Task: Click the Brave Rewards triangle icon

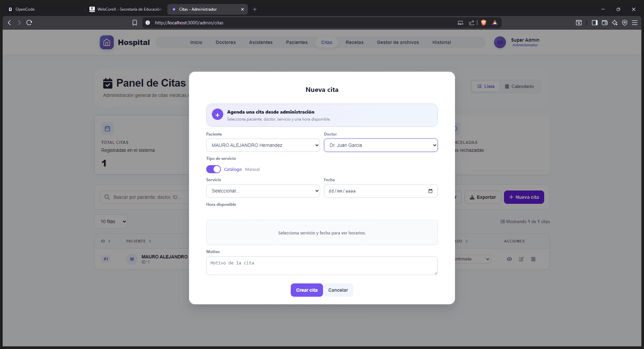Action: tap(495, 23)
